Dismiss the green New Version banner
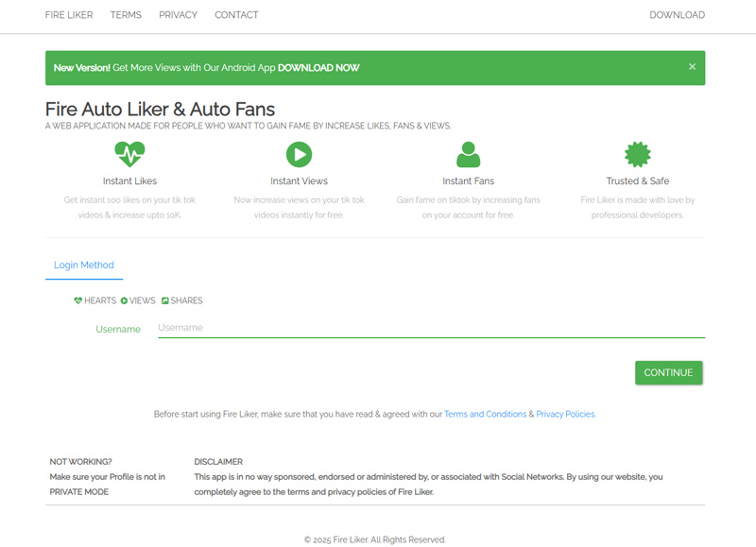 point(692,67)
